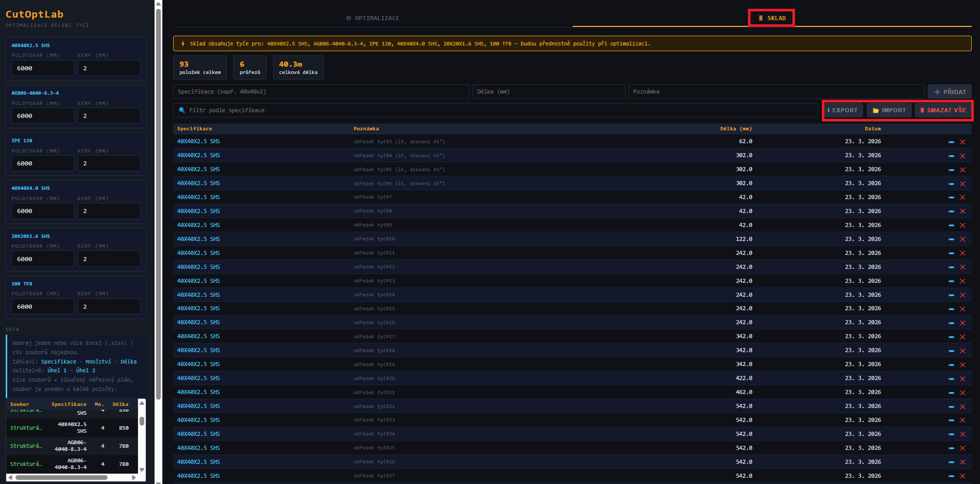
Task: Click the Import button
Action: tap(889, 110)
